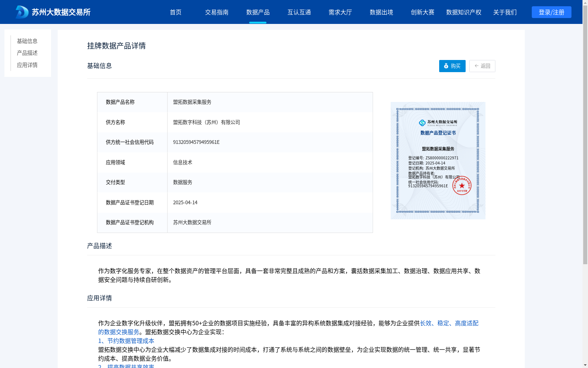
Task: Jump to 应用详情 in the sidebar
Action: tap(27, 65)
